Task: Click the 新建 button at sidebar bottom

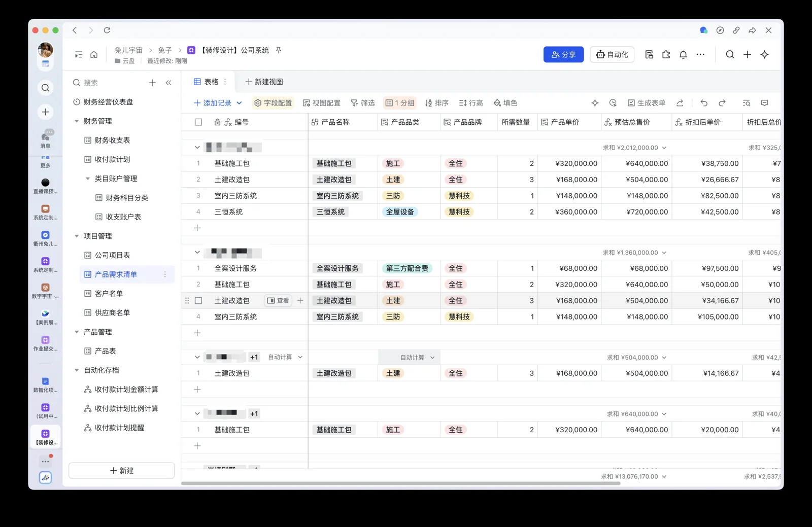Action: click(122, 471)
